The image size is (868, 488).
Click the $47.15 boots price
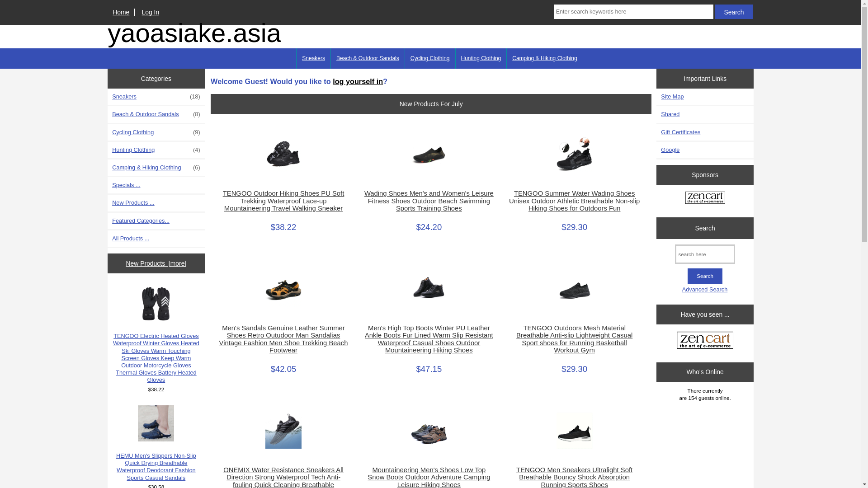point(429,369)
